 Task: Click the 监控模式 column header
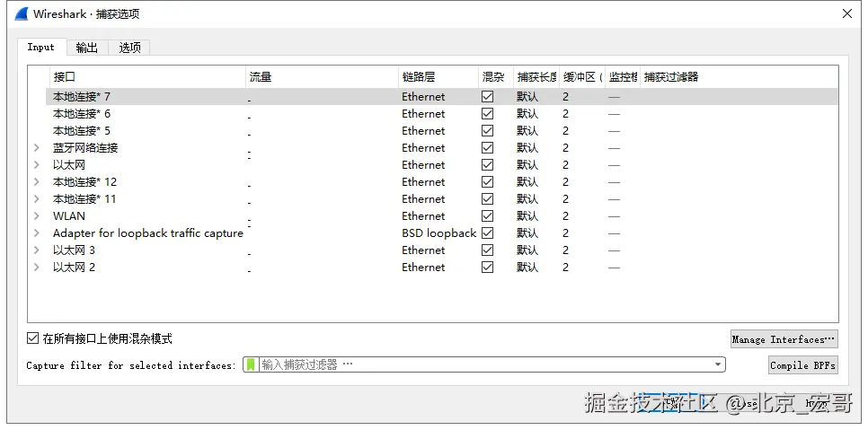tap(623, 77)
